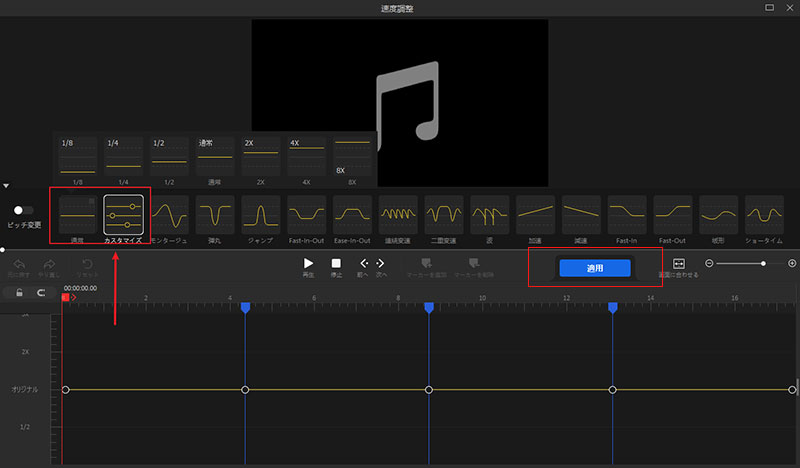The height and width of the screenshot is (468, 800).
Task: Click the speed keyframe on first blue marker line
Action: tap(245, 390)
